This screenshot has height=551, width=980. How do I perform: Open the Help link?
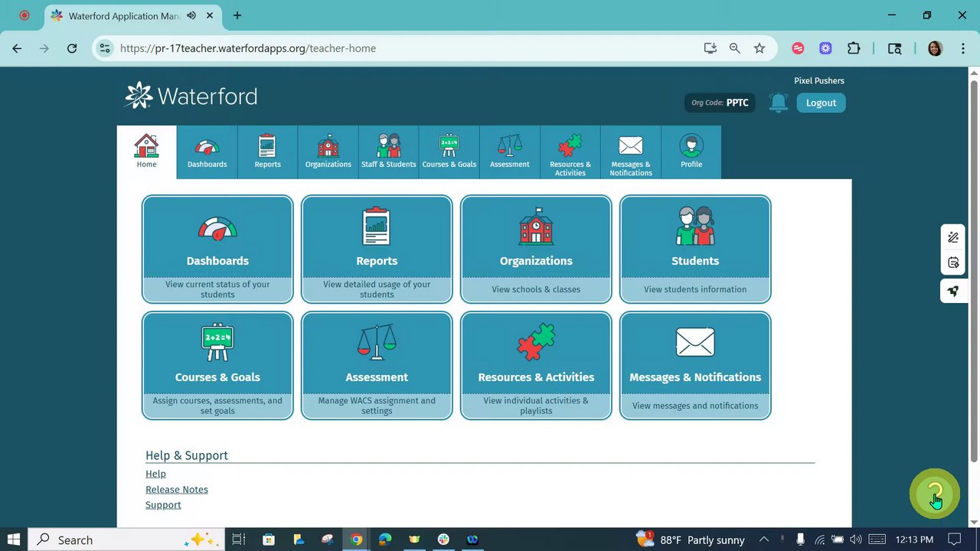[x=155, y=474]
